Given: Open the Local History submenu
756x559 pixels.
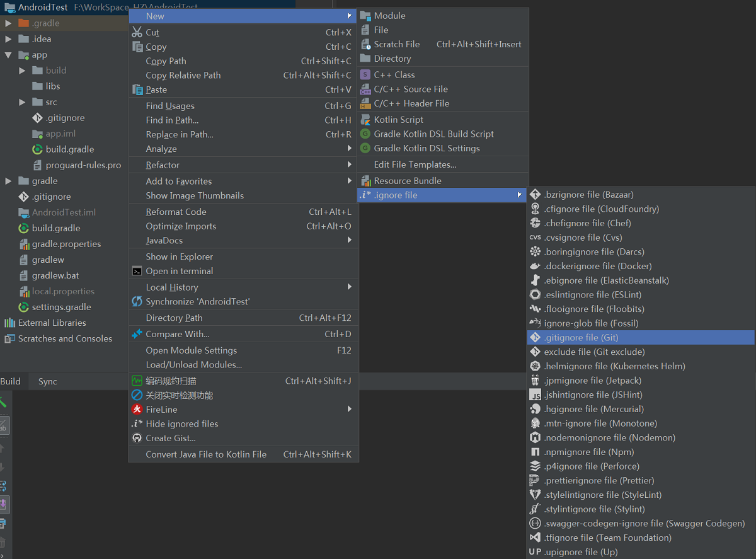Looking at the screenshot, I should click(243, 287).
